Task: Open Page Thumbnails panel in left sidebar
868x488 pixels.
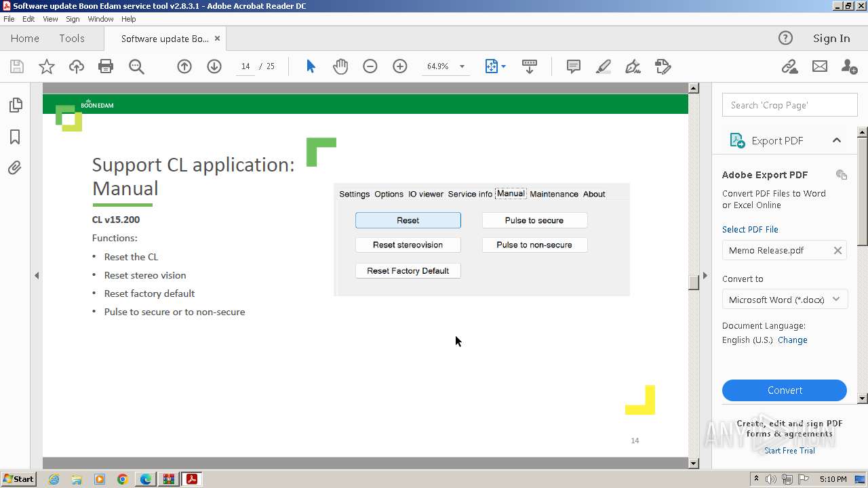Action: click(x=15, y=105)
